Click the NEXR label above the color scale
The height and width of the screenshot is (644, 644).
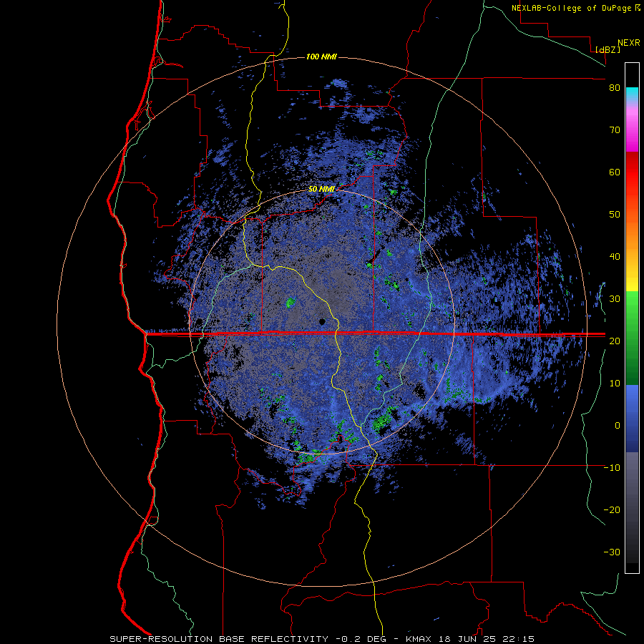click(x=629, y=43)
